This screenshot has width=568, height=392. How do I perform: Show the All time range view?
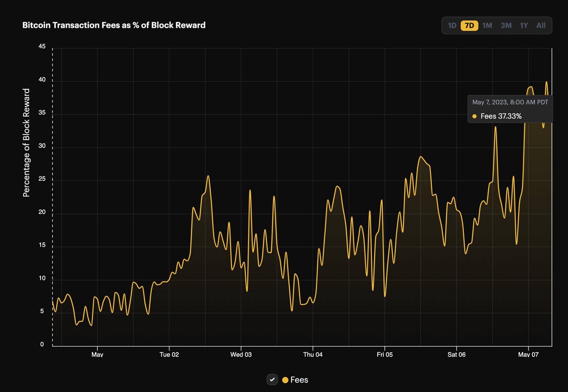[x=541, y=25]
